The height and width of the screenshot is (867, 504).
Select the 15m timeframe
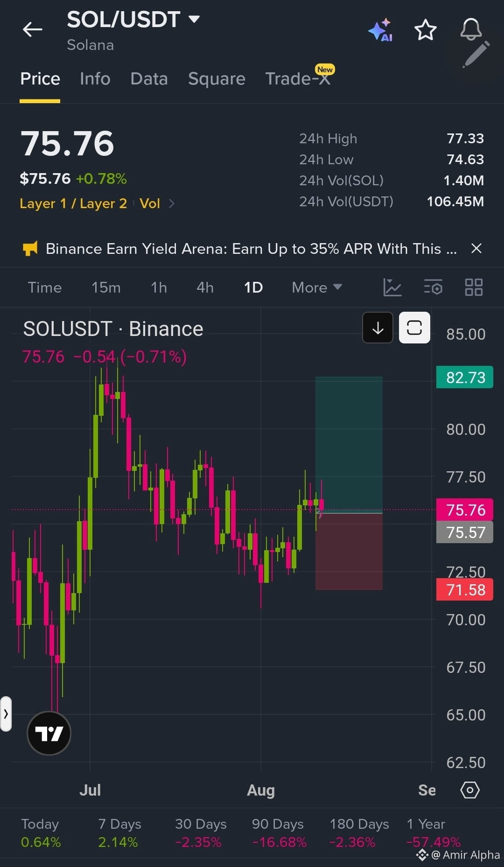[106, 287]
